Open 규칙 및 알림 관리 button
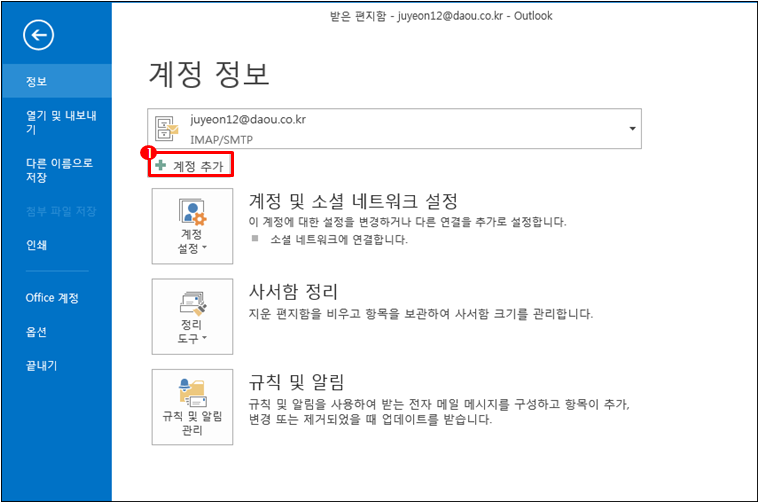The height and width of the screenshot is (503, 759). click(192, 407)
